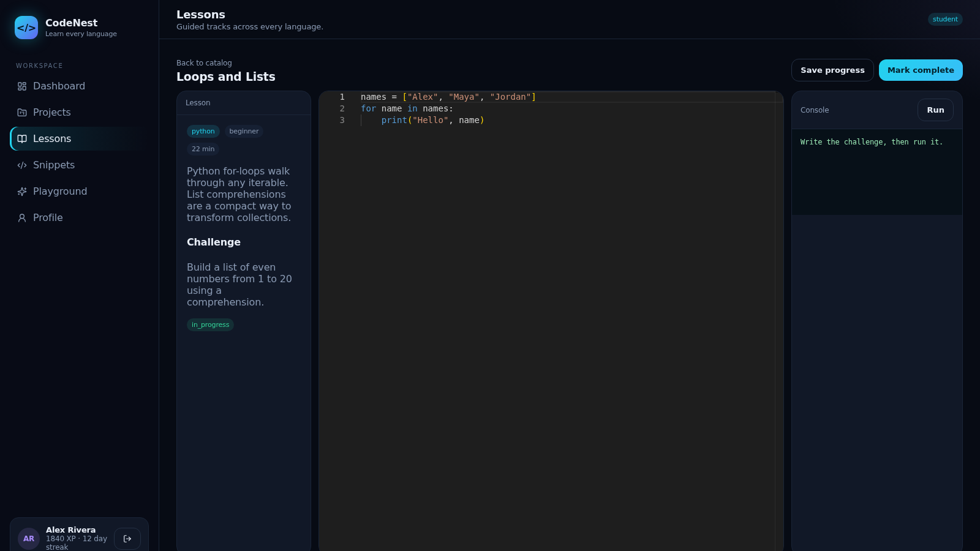Click the Snippets code icon
The height and width of the screenshot is (551, 980).
click(22, 165)
